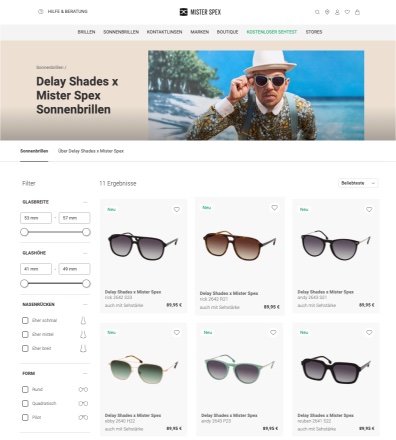
Task: Open shopping bag icon
Action: [357, 12]
